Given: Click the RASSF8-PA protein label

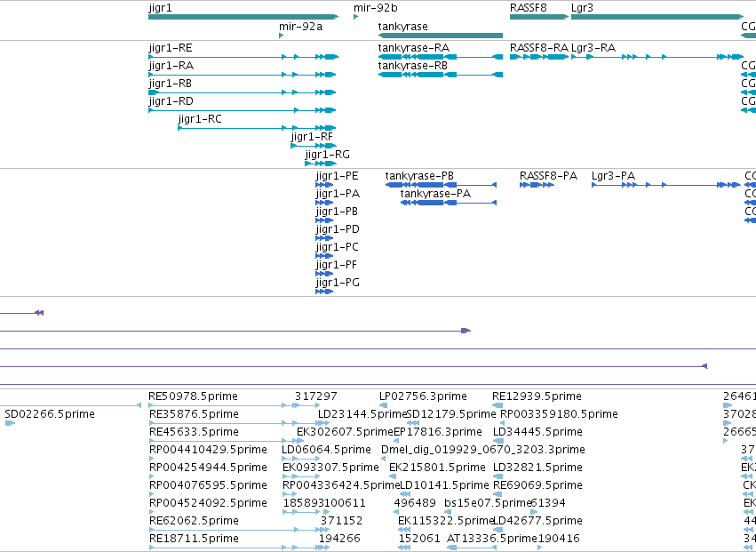Looking at the screenshot, I should pyautogui.click(x=548, y=176).
